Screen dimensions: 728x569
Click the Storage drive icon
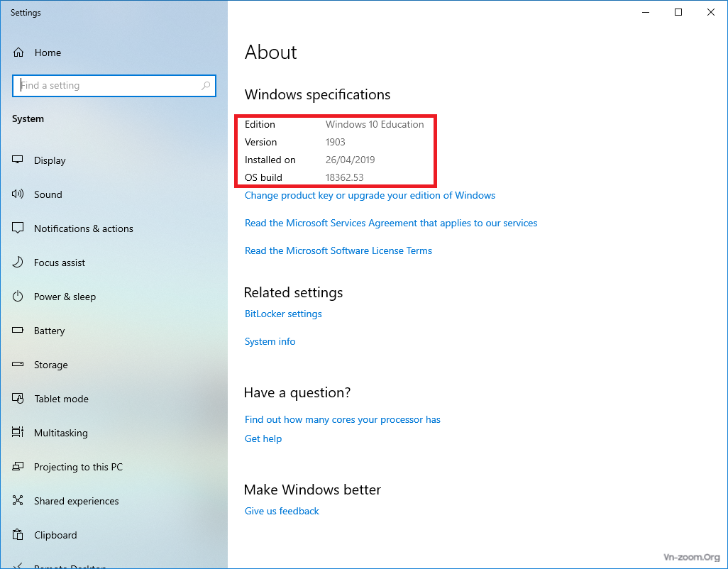click(18, 365)
